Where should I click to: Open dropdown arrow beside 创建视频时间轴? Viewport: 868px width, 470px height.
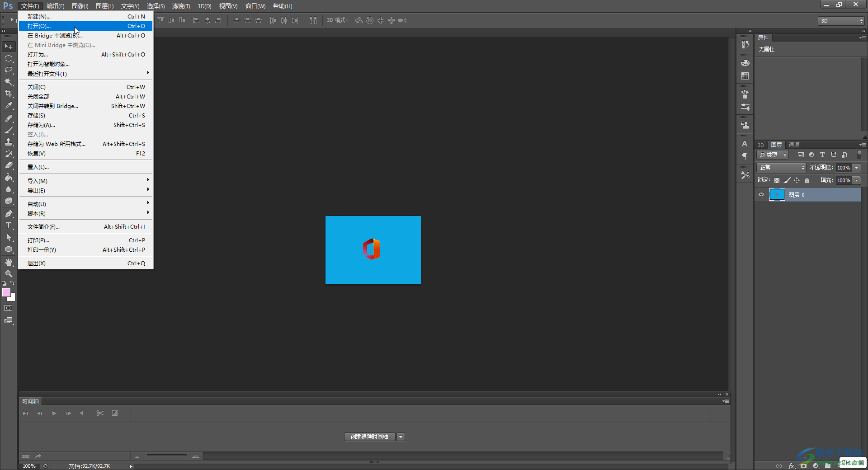401,437
